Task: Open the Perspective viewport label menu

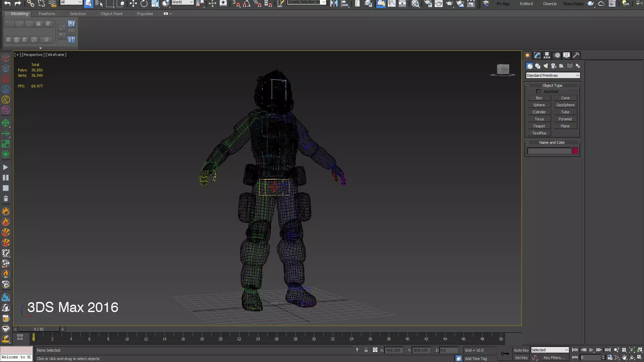Action: pyautogui.click(x=33, y=55)
